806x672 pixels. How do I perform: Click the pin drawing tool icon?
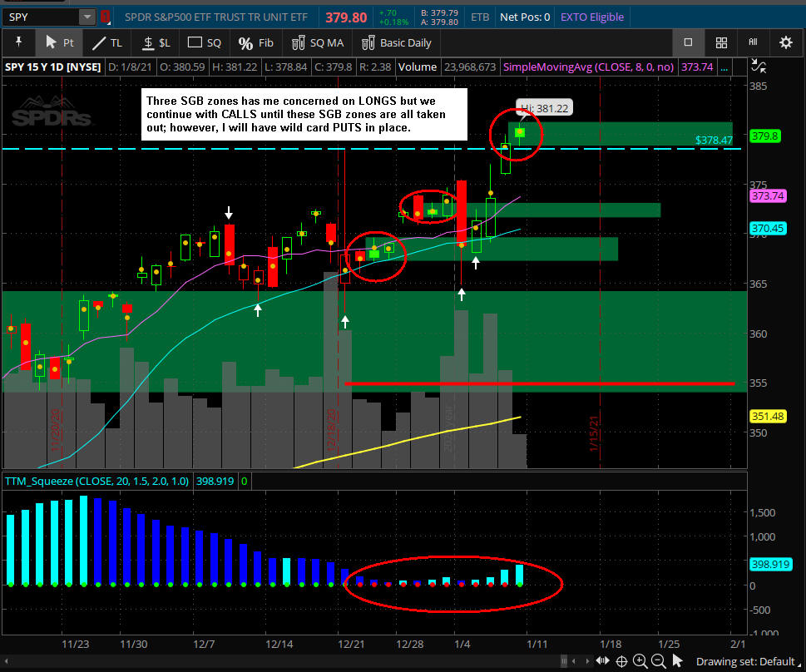(x=17, y=42)
